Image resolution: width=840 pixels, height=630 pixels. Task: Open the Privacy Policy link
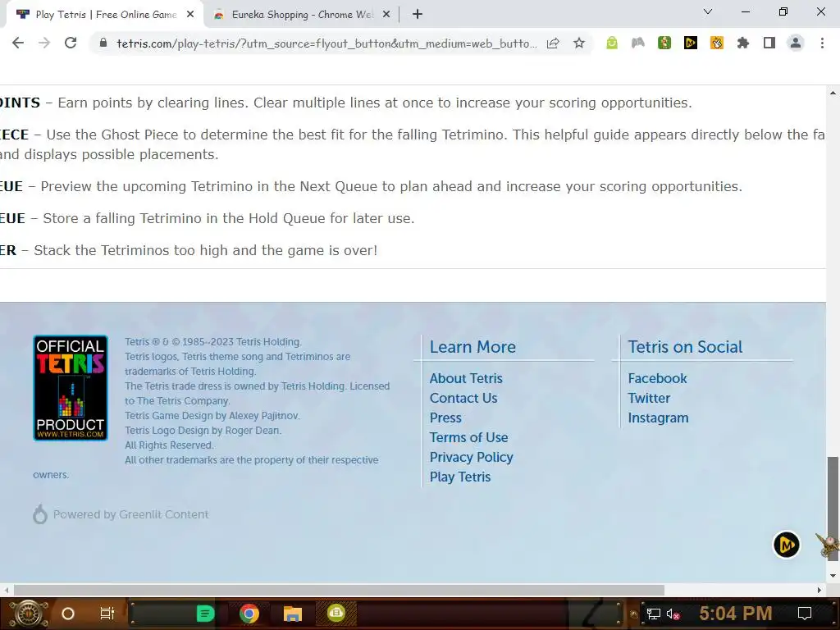tap(471, 457)
